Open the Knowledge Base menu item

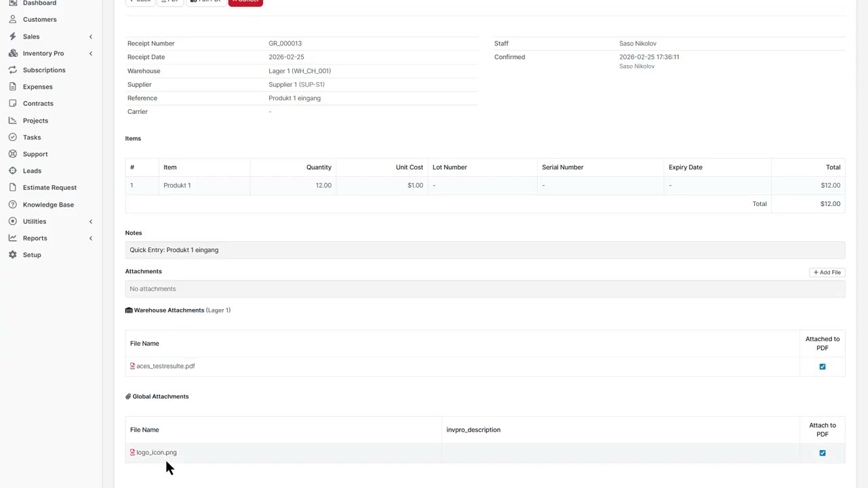coord(48,205)
